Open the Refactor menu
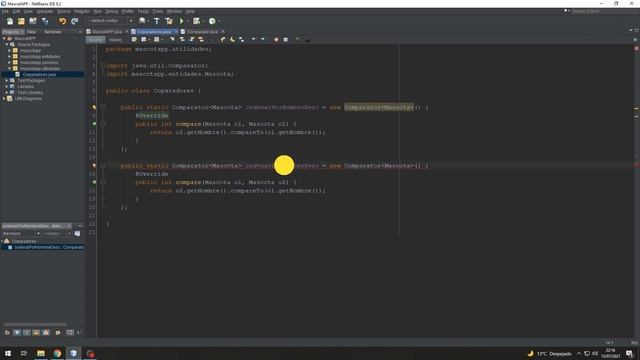 tap(82, 11)
